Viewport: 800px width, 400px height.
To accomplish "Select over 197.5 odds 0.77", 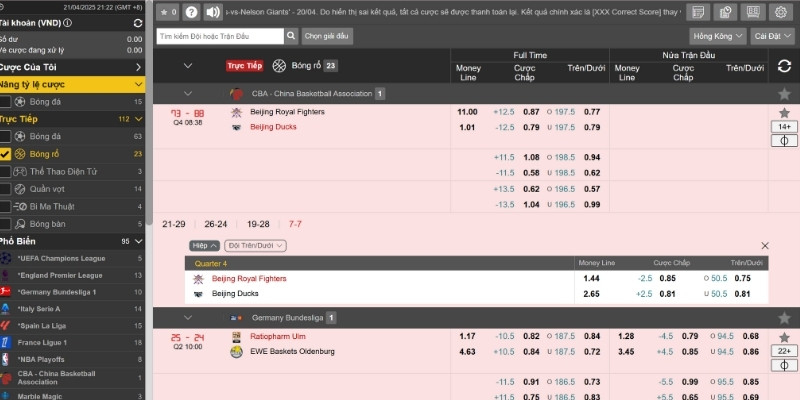I will pos(592,112).
